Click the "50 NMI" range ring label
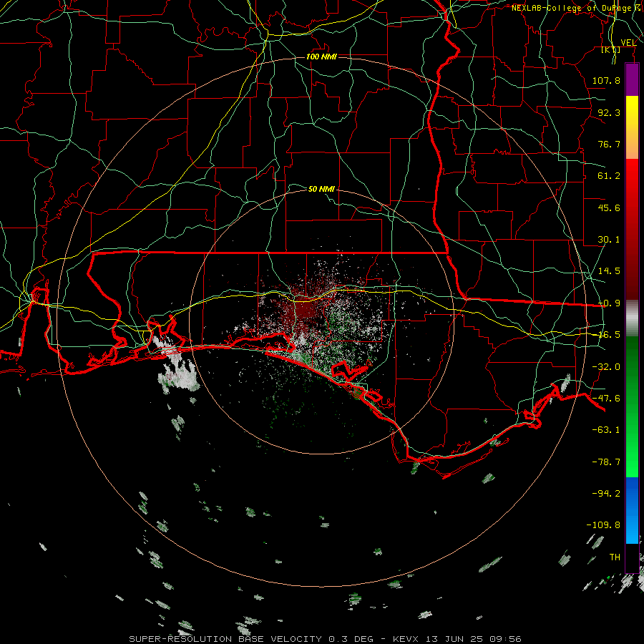The image size is (644, 644). pos(321,189)
